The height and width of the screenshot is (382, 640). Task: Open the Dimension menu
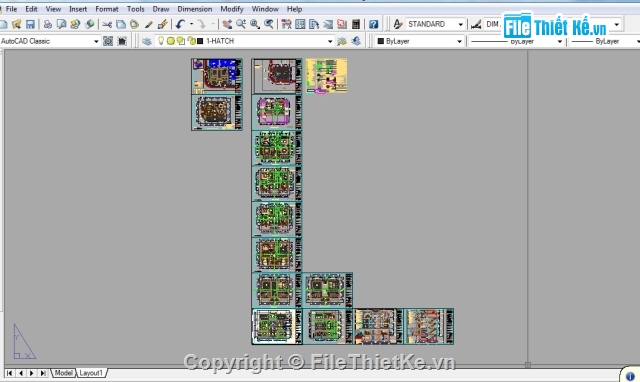[x=195, y=9]
